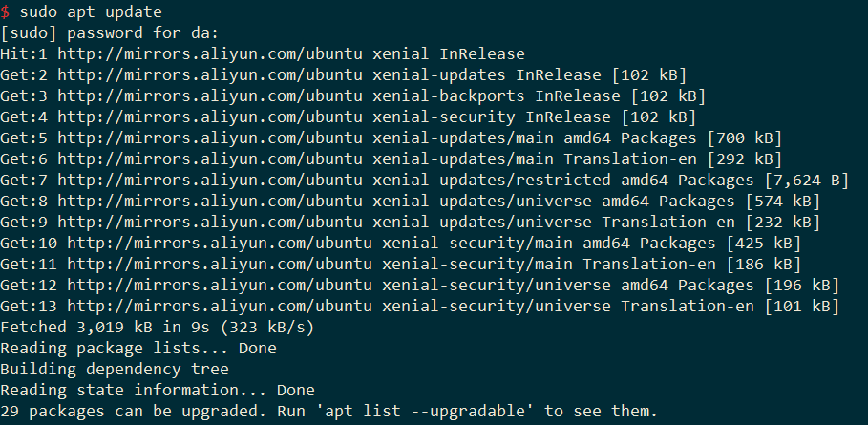The height and width of the screenshot is (425, 868).
Task: Click the xenial-security InRelease URL on Get:4
Action: (210, 117)
